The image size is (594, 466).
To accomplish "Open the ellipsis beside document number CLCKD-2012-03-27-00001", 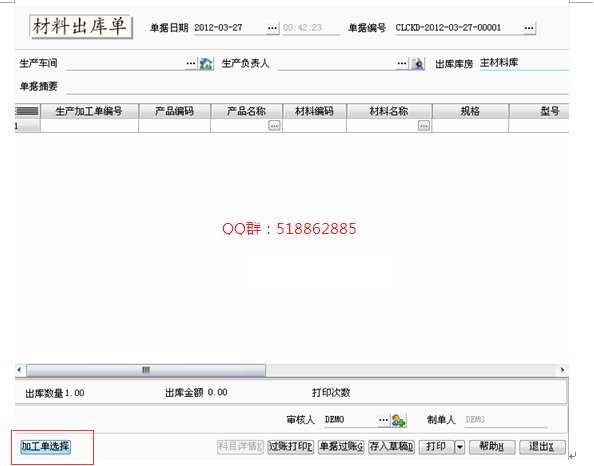I will pos(529,28).
